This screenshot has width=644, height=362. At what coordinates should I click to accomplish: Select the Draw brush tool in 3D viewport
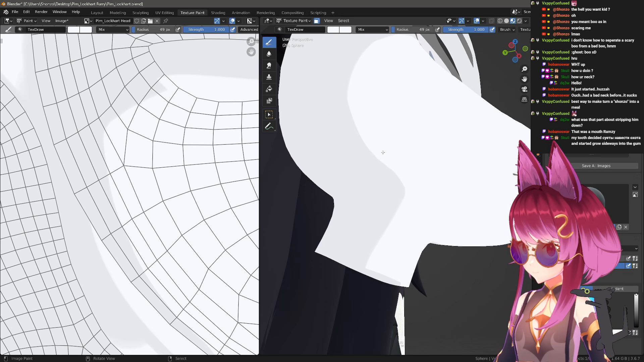point(269,42)
